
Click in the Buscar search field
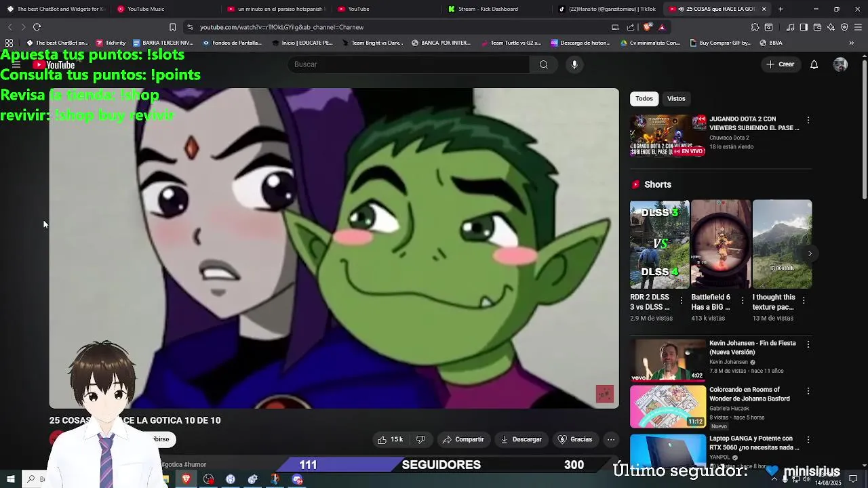(x=408, y=64)
